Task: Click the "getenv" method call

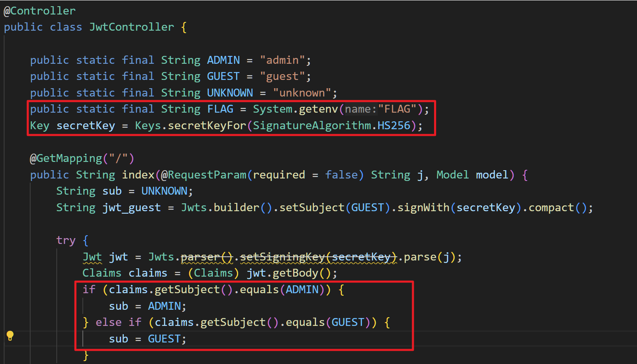Action: click(x=318, y=109)
